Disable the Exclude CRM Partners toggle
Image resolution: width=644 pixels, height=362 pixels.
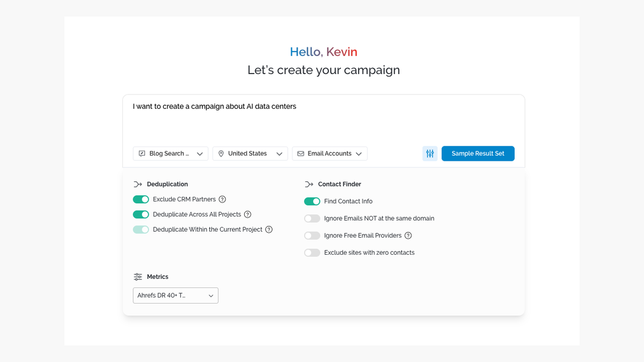point(141,200)
